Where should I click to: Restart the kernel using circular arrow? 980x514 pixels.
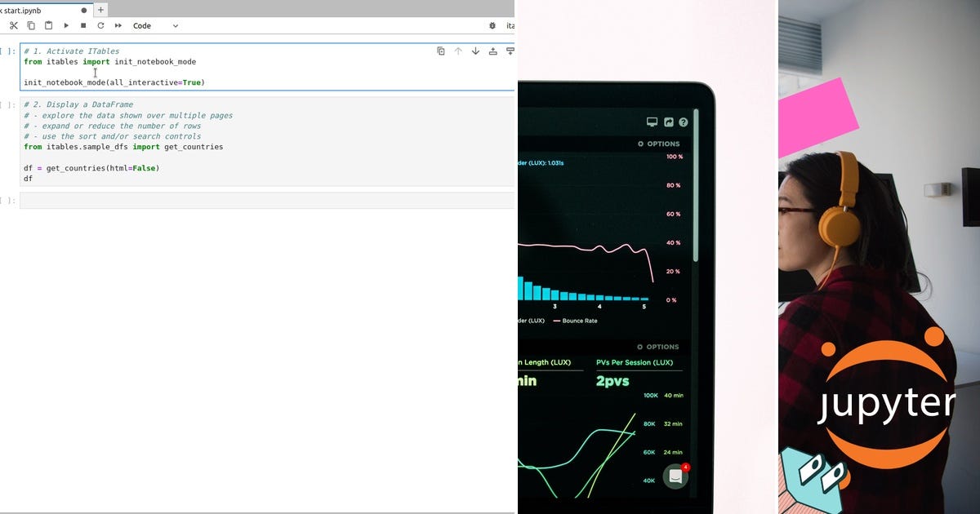click(100, 26)
